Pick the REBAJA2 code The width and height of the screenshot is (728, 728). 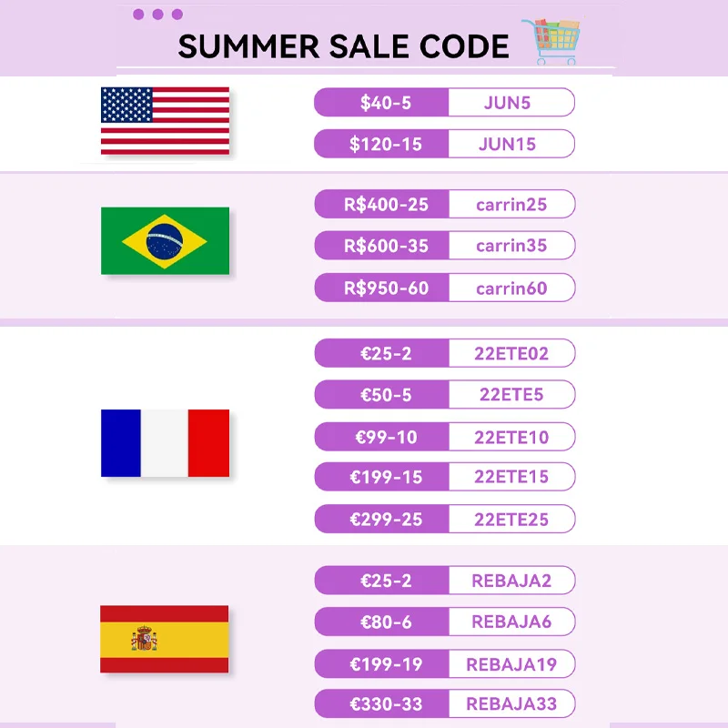click(x=511, y=581)
